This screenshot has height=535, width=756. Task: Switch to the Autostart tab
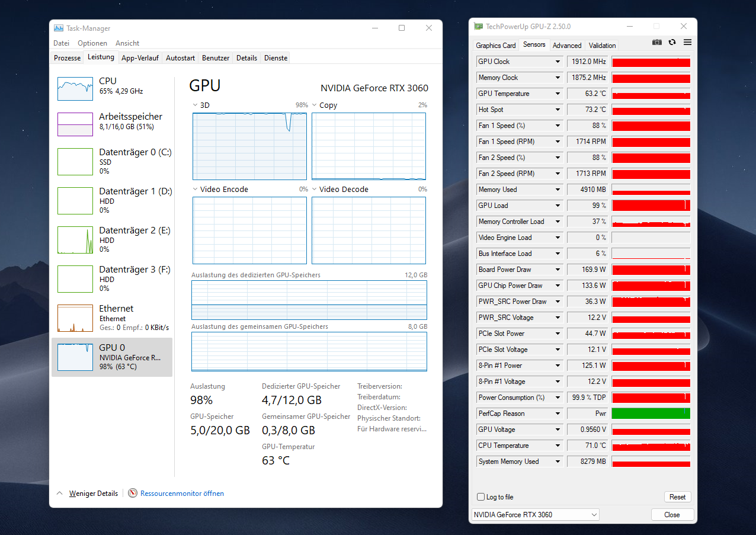(x=180, y=57)
